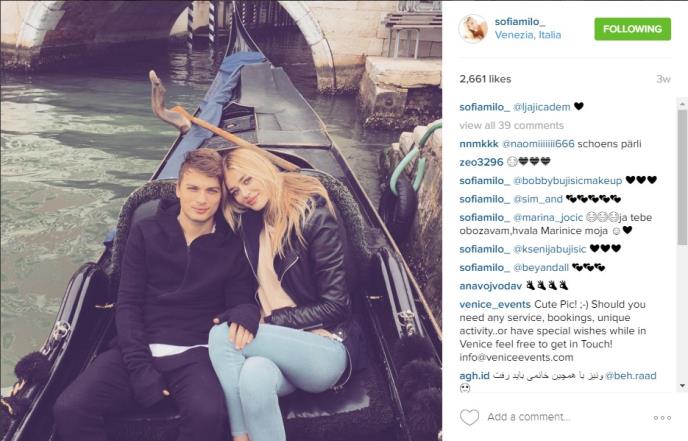Click the gondola couple photo
The image size is (688, 441).
click(221, 221)
